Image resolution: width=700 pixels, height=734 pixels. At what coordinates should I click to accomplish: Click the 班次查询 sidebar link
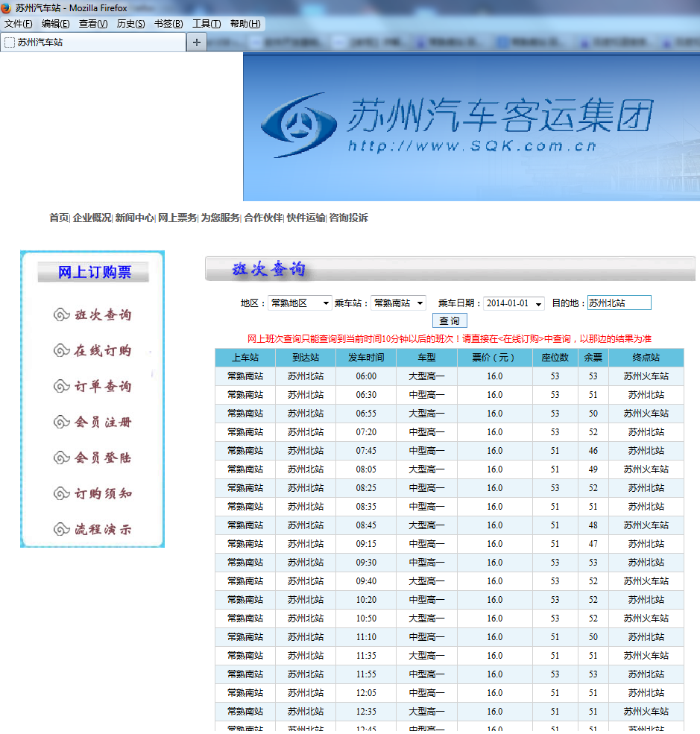coord(103,314)
